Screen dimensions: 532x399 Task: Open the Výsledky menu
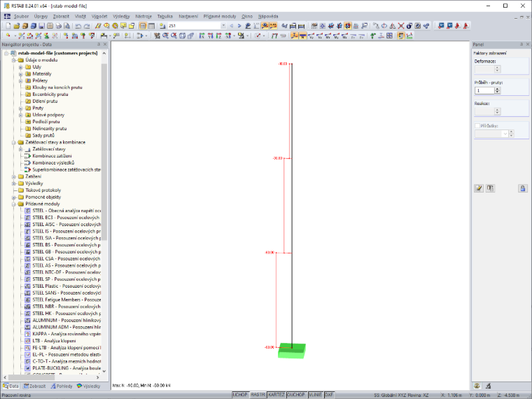coord(121,16)
